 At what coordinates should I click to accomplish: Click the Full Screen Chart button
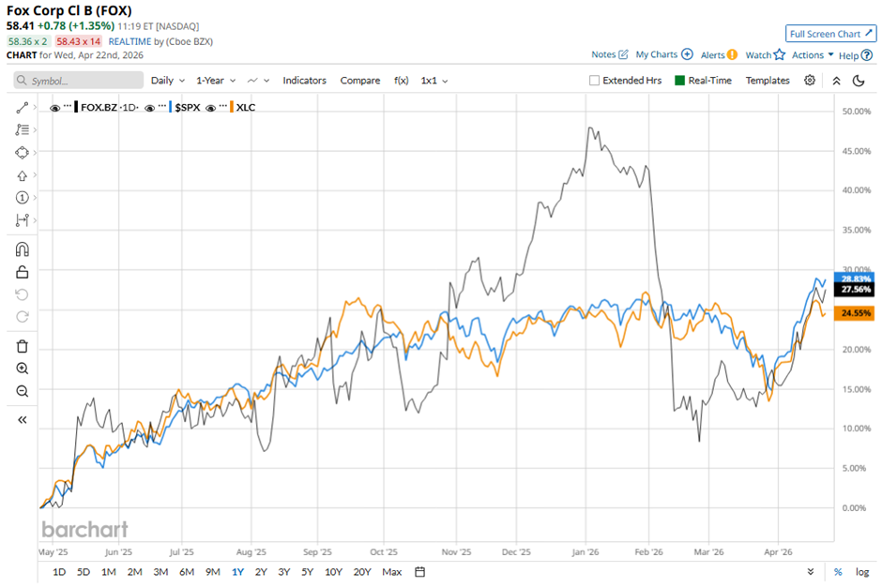(x=831, y=34)
